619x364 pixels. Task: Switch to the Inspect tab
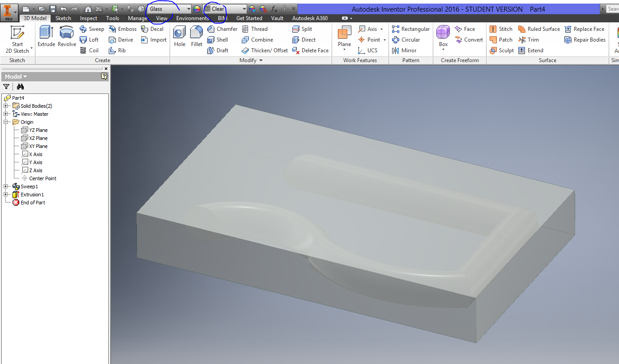(89, 18)
